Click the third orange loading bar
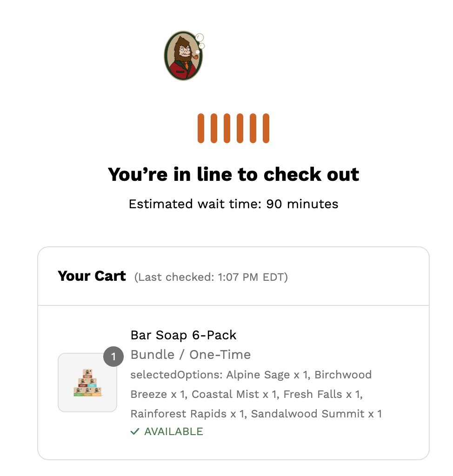This screenshot has width=453, height=476. tap(227, 128)
